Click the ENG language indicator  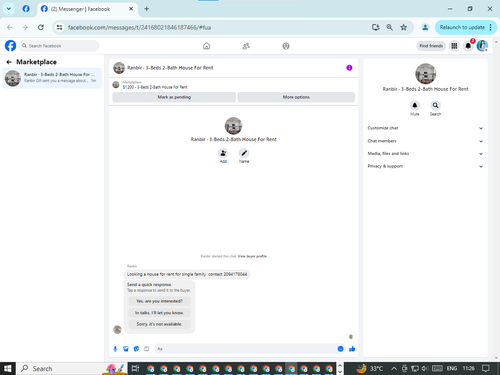pos(452,368)
